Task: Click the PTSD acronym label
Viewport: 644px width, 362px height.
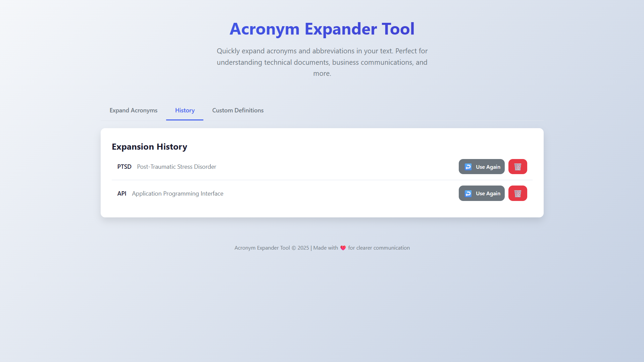Action: (124, 167)
